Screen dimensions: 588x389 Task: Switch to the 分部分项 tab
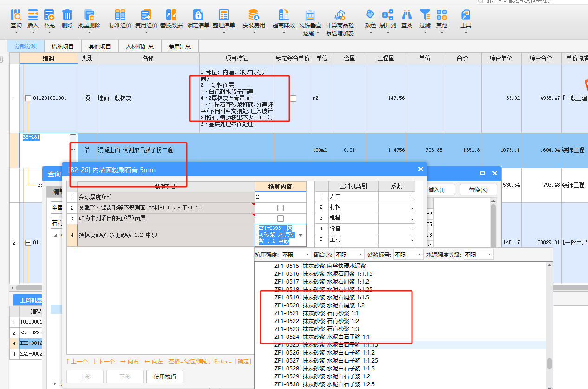pyautogui.click(x=26, y=46)
